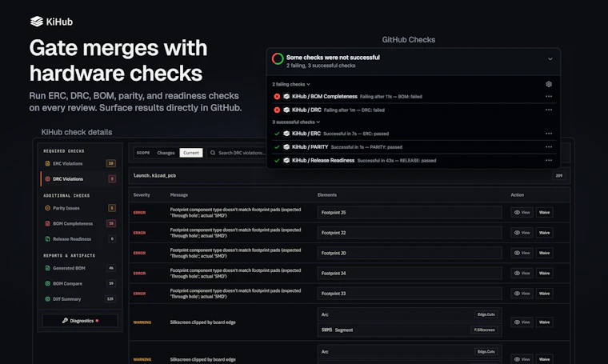View the Footprint 35 violation

point(522,213)
